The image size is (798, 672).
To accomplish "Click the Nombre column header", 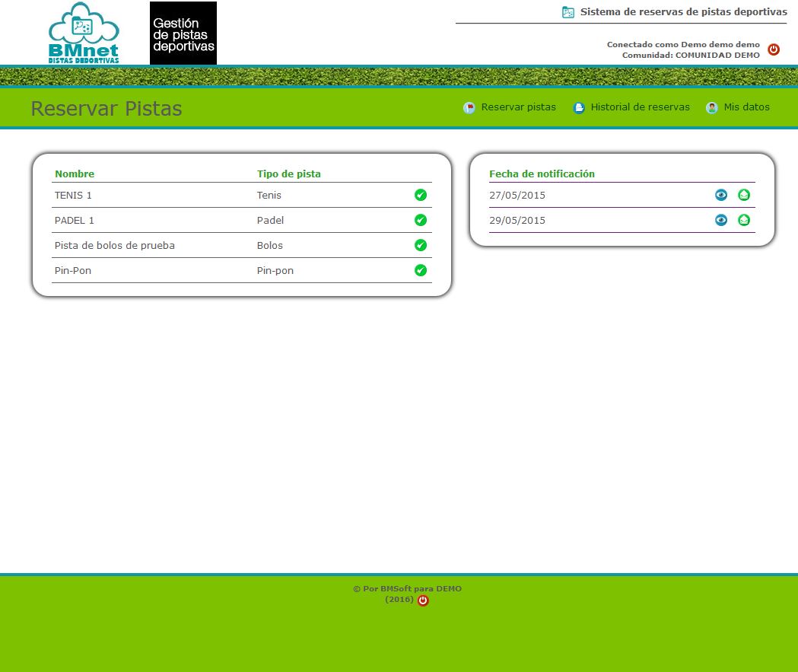I will pyautogui.click(x=75, y=174).
